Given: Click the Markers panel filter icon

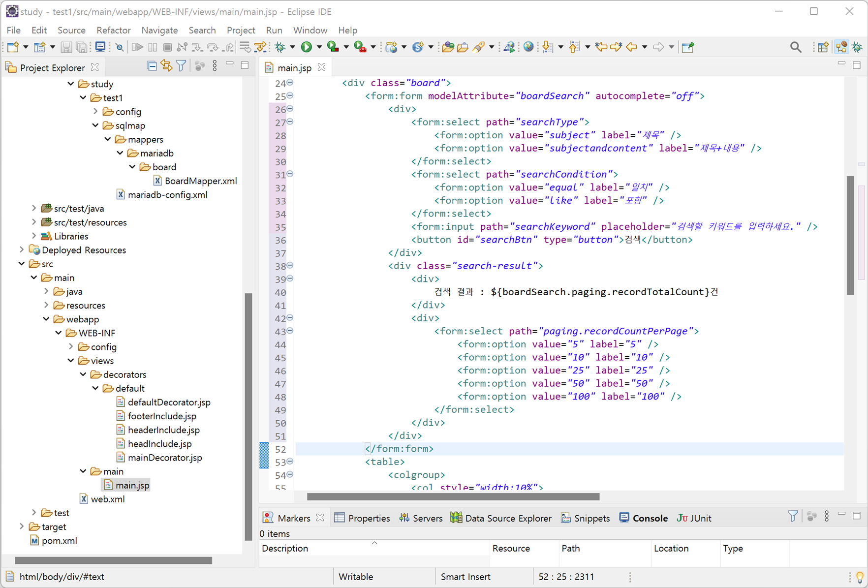Looking at the screenshot, I should click(x=793, y=516).
